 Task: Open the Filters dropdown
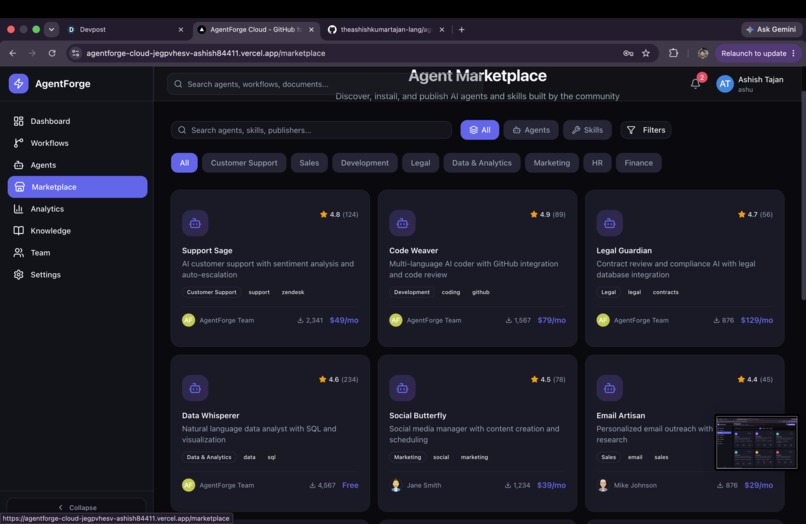pos(646,130)
